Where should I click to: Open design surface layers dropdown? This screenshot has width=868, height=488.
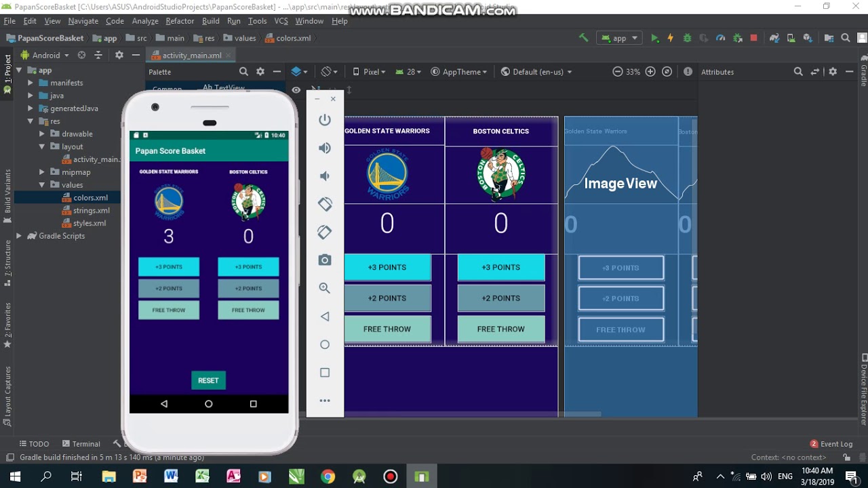point(299,71)
